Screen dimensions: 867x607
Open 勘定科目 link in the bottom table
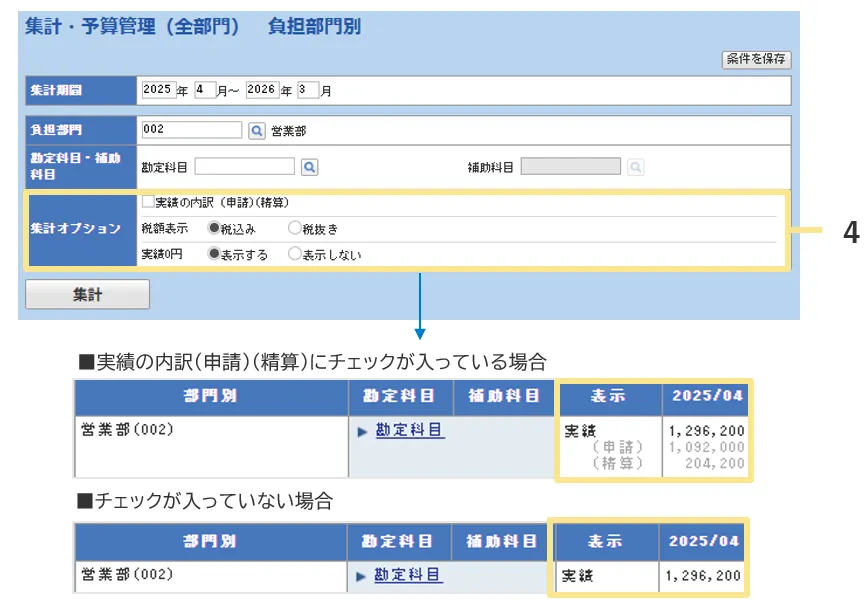408,575
